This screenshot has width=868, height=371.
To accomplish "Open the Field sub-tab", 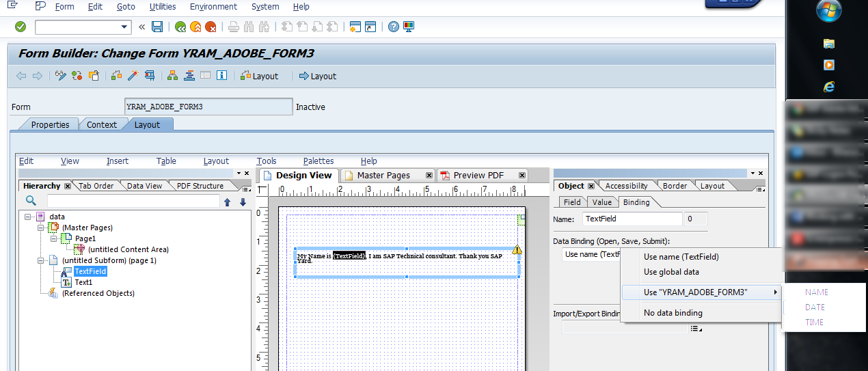I will (572, 202).
